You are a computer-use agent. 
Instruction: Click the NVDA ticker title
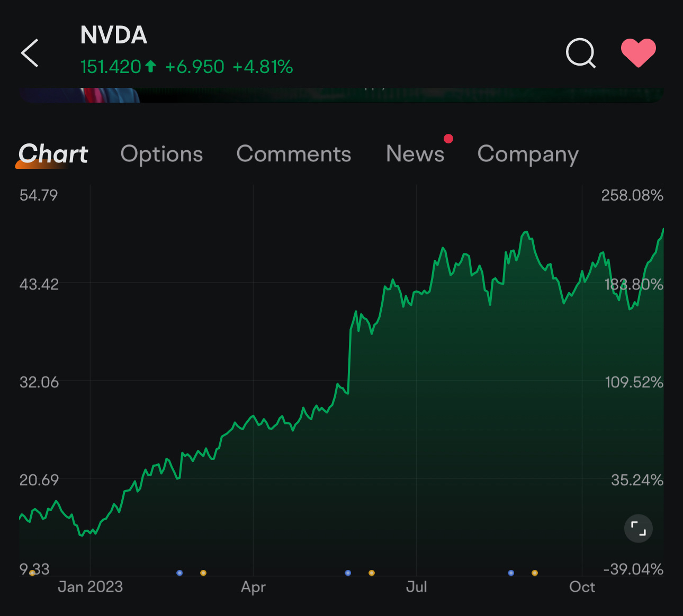pyautogui.click(x=113, y=35)
